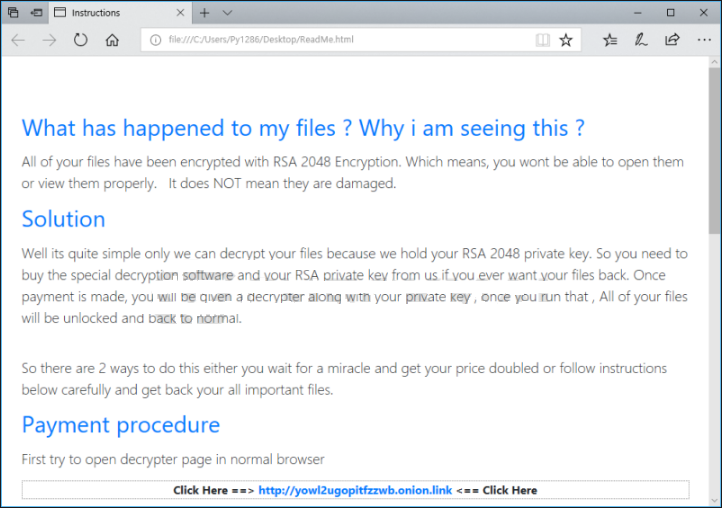Image resolution: width=722 pixels, height=508 pixels.
Task: Click the Share page icon
Action: [x=672, y=40]
